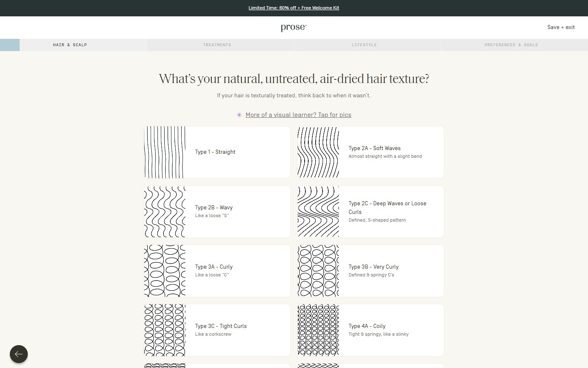Open the prose logo home link

[294, 27]
